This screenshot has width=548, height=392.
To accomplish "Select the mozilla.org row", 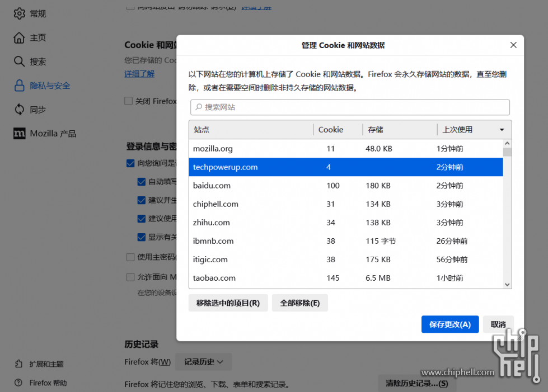I will pyautogui.click(x=346, y=148).
